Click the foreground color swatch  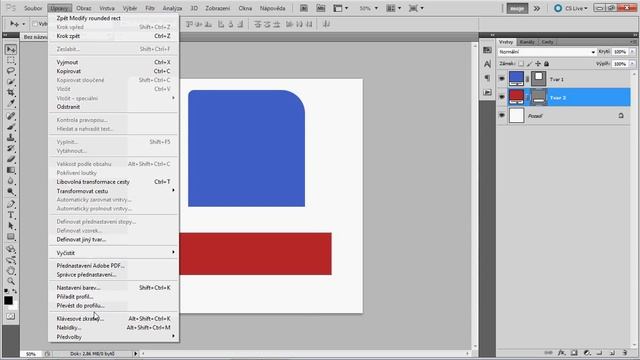(8, 300)
